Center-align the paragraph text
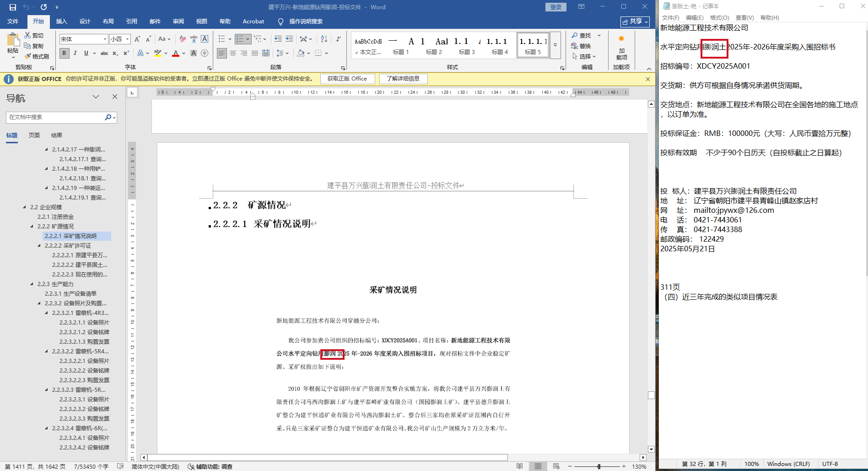The height and width of the screenshot is (471, 868). 233,53
